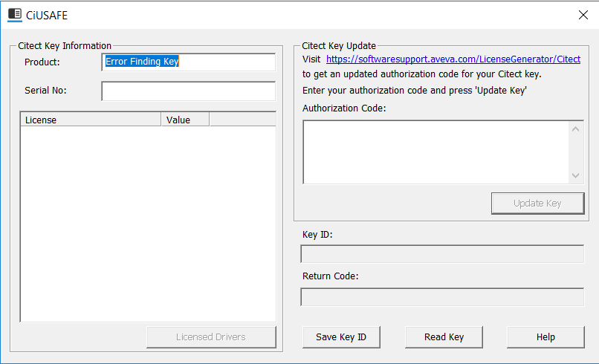Click the 'Product:' label
The image size is (599, 364).
click(x=42, y=62)
